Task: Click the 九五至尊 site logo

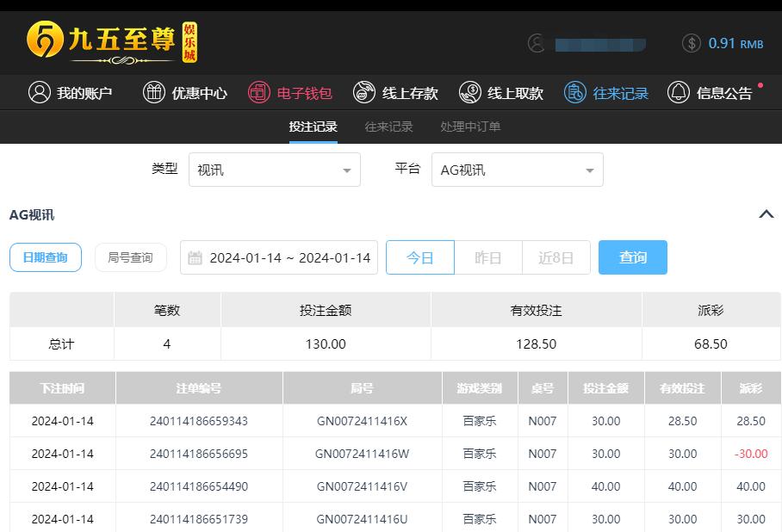Action: click(x=112, y=41)
